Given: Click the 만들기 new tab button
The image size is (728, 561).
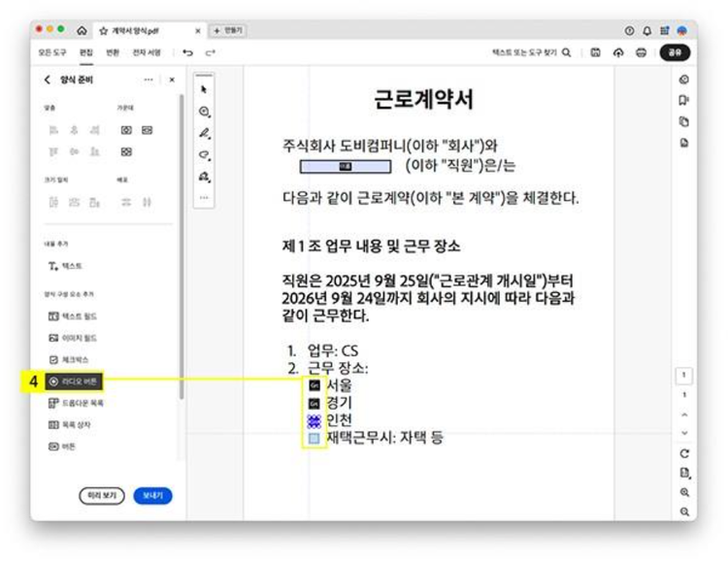Looking at the screenshot, I should pos(227,31).
